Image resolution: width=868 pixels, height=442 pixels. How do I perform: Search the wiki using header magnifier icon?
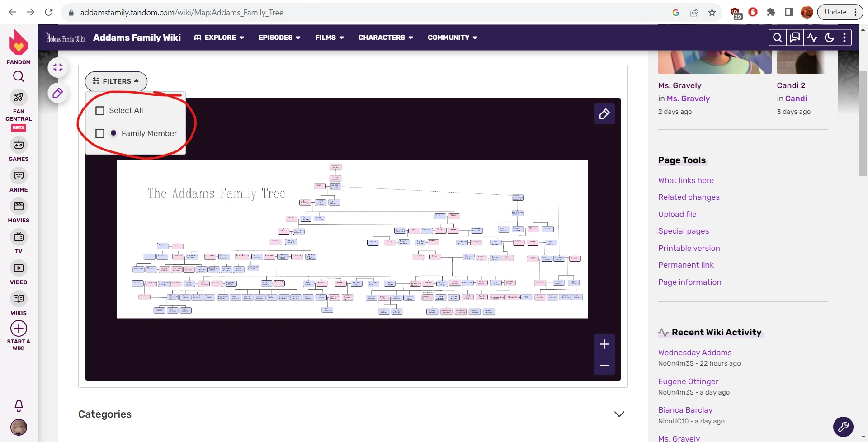778,38
